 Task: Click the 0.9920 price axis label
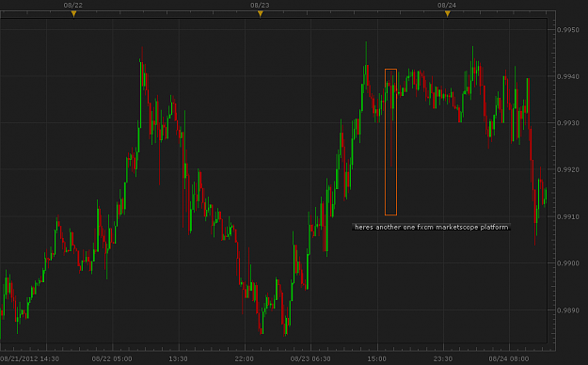point(567,169)
